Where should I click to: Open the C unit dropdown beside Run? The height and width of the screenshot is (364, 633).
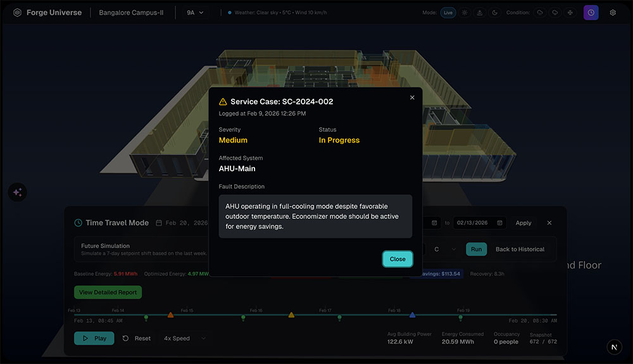tap(443, 249)
